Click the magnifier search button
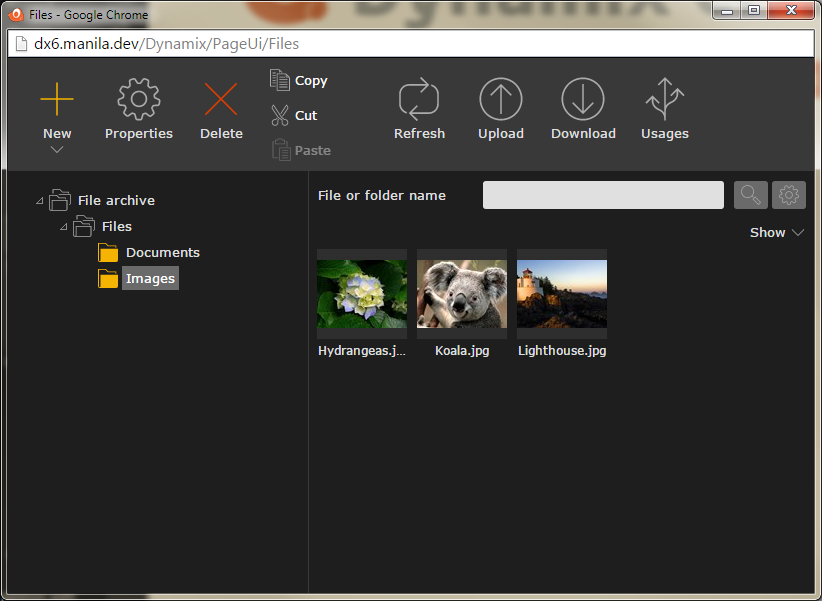The height and width of the screenshot is (601, 822). coord(751,195)
